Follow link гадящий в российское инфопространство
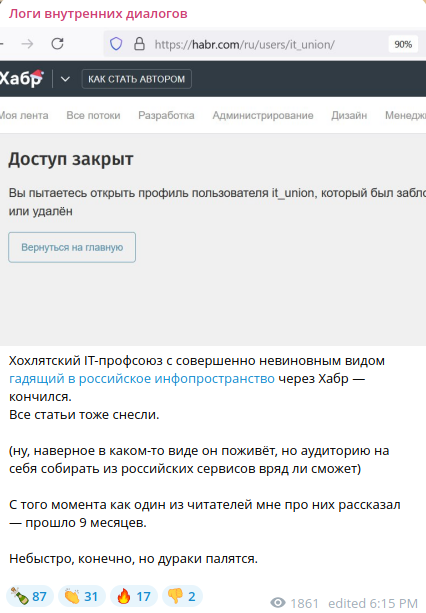Viewport: 426px width, 613px height. pos(142,379)
